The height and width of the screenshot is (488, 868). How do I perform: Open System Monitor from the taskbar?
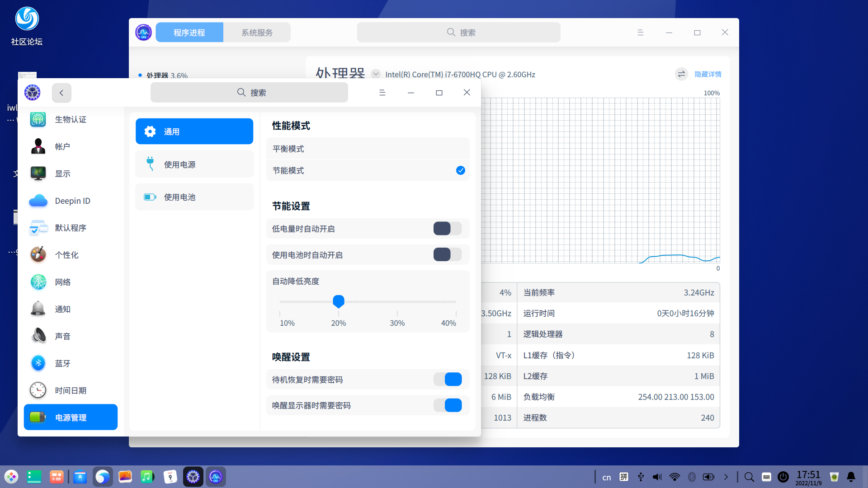point(216,477)
